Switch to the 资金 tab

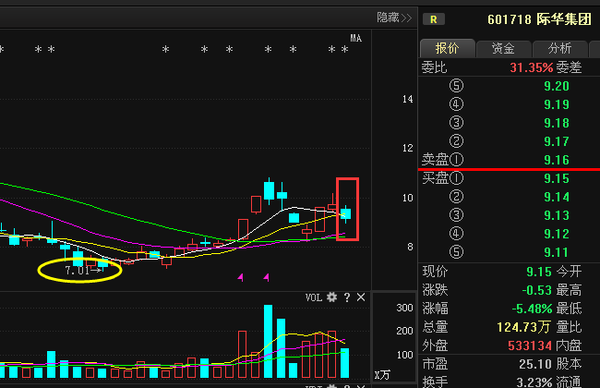[503, 49]
